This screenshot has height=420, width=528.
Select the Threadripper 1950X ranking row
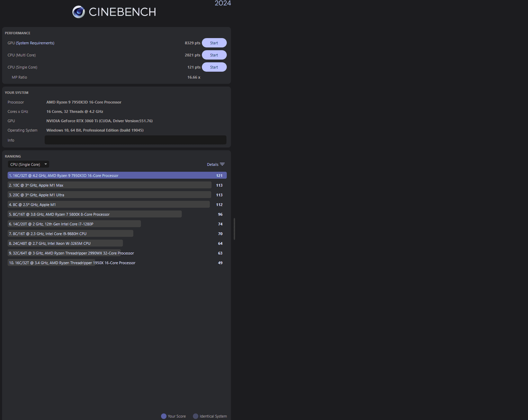[x=117, y=263]
